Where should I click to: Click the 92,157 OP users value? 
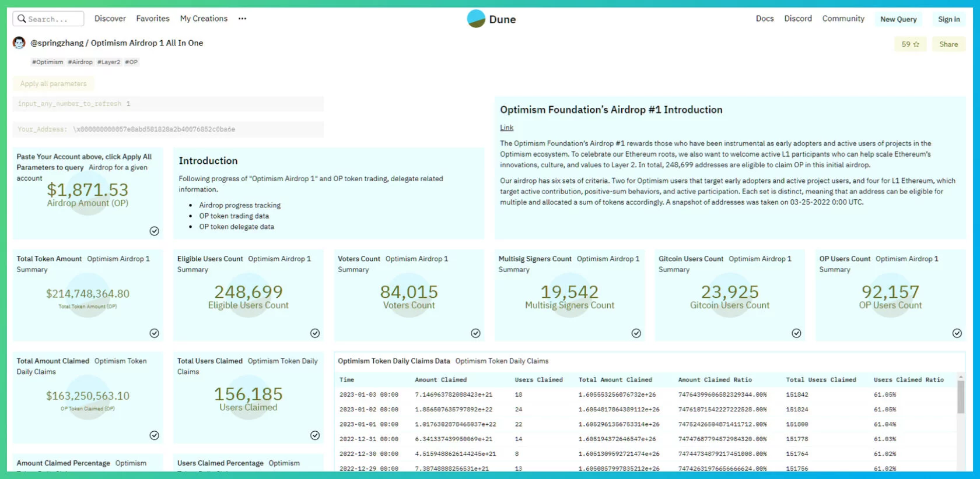(x=890, y=291)
